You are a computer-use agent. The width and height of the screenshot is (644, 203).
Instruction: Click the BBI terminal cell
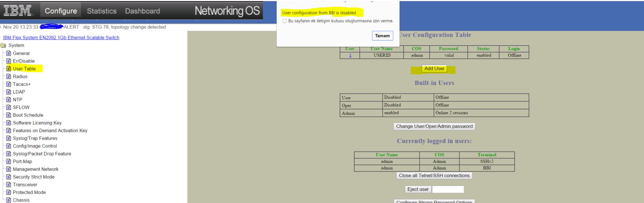(487, 168)
